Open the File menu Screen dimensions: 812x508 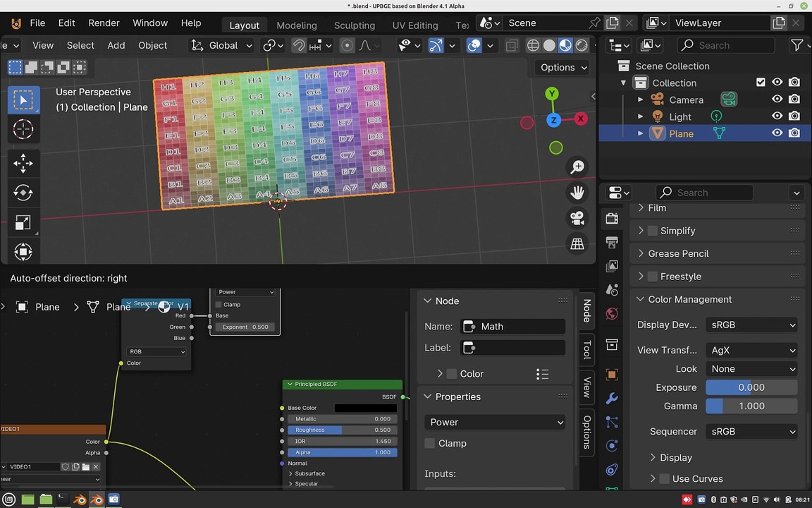37,23
